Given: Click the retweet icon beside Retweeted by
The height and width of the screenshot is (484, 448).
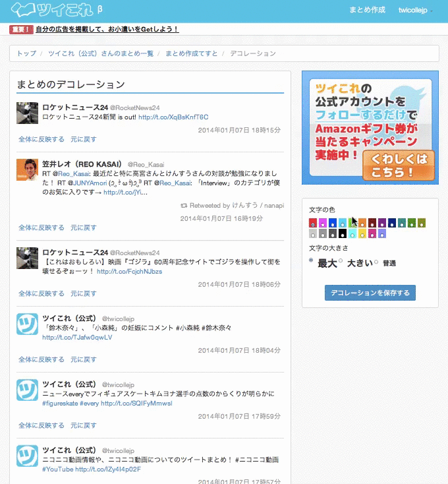Looking at the screenshot, I should 184,206.
